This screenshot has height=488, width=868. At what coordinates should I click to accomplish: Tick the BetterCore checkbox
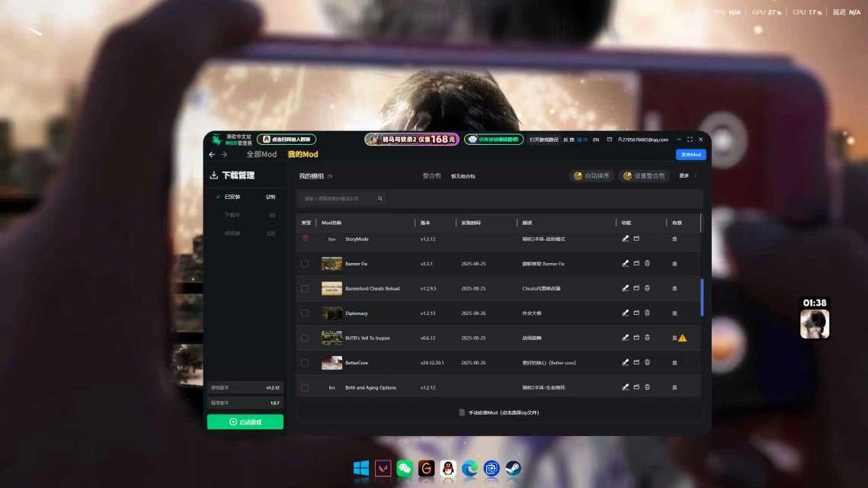click(305, 363)
